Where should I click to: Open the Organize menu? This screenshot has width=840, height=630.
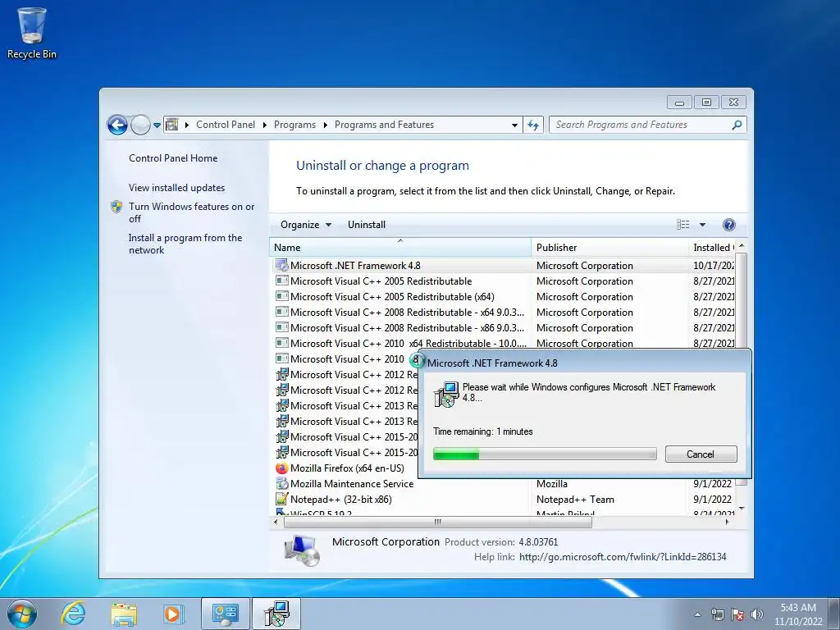(305, 225)
